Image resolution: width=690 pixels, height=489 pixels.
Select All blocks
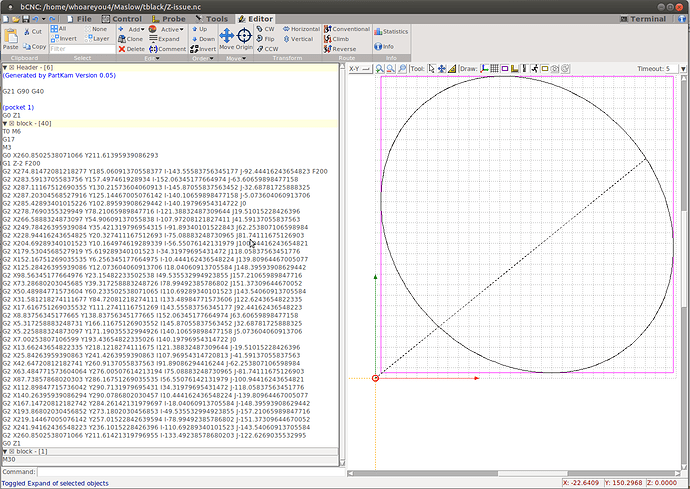(59, 29)
